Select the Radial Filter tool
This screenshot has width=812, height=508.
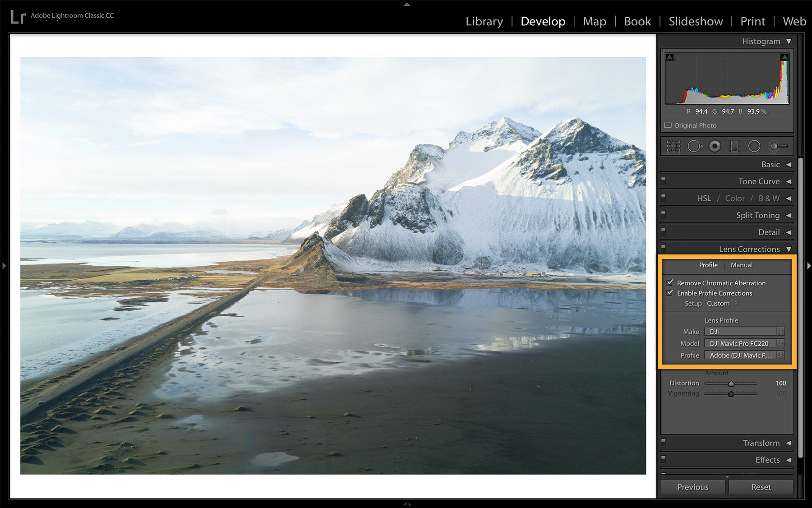click(754, 146)
